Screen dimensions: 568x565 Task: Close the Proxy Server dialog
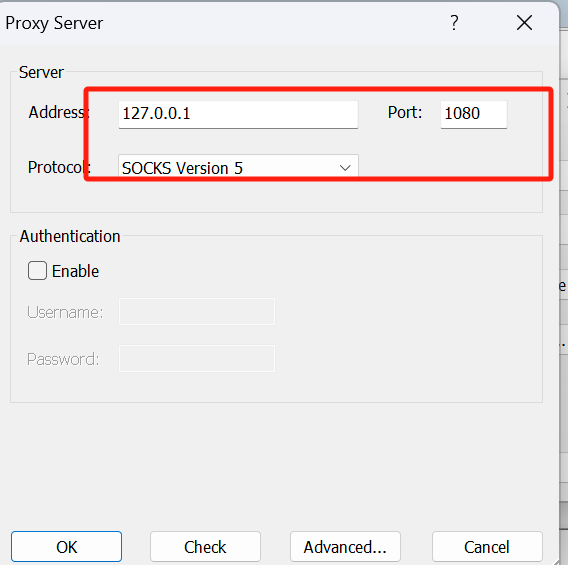[x=524, y=23]
